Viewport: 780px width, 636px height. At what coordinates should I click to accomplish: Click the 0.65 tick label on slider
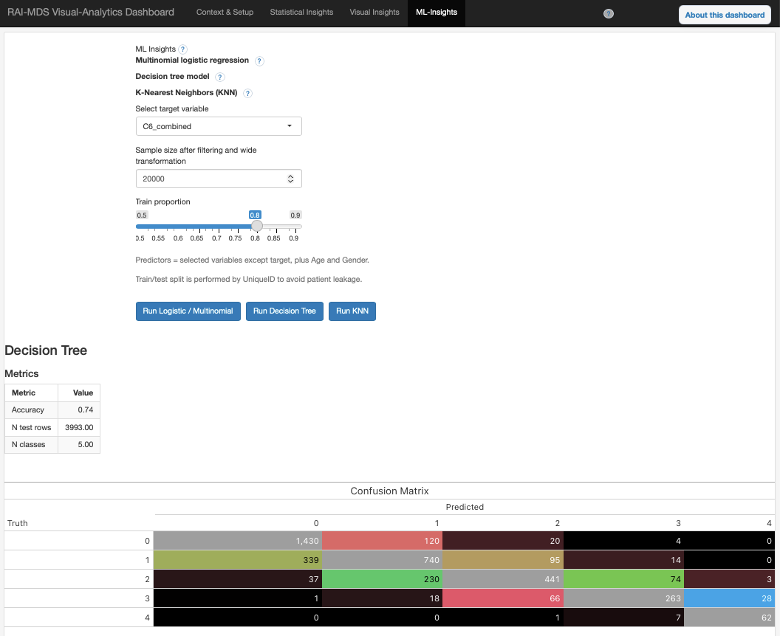[196, 238]
